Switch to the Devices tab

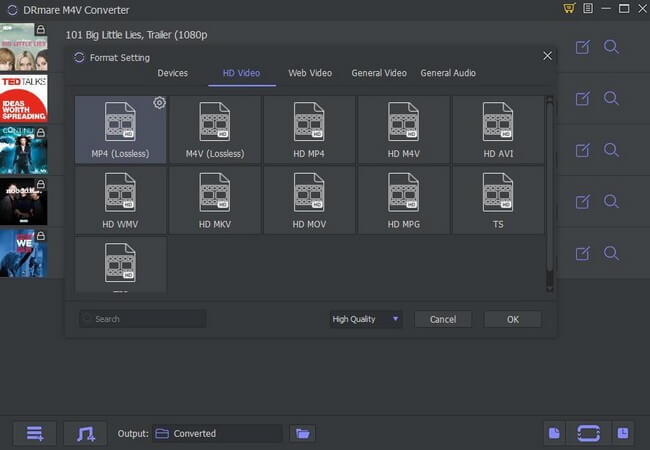172,73
